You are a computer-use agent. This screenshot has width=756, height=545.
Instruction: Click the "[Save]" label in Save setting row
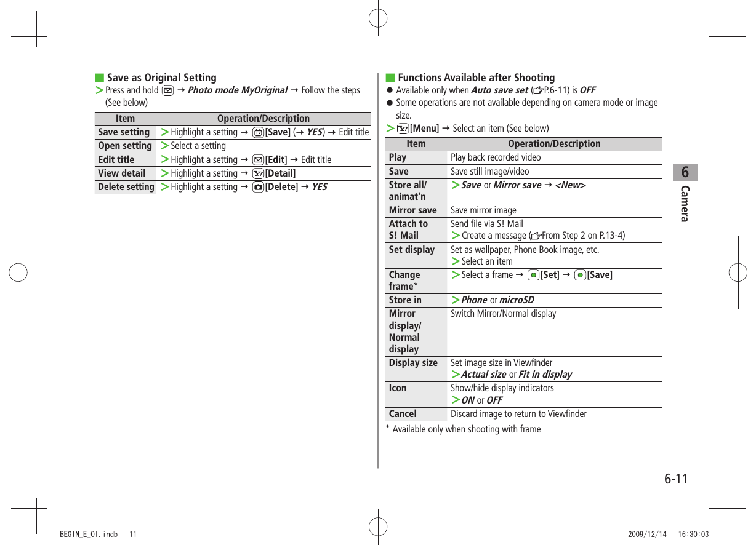coord(278,132)
